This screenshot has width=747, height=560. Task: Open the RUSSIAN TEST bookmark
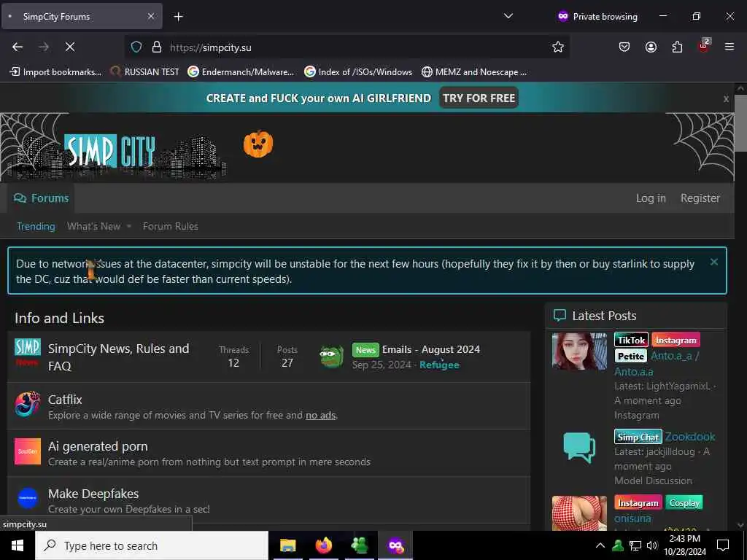click(145, 72)
